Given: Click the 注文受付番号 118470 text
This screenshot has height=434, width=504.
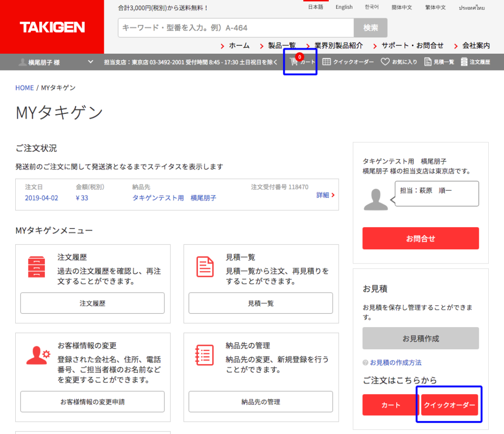Looking at the screenshot, I should pyautogui.click(x=280, y=187).
